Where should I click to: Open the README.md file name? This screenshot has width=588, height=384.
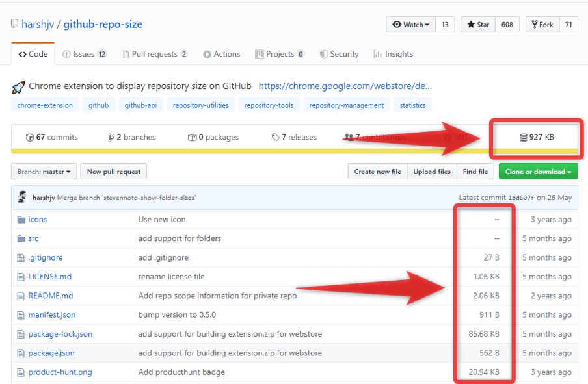51,296
